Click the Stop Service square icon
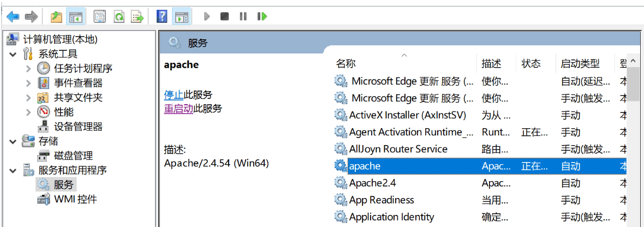The image size is (644, 227). (224, 16)
